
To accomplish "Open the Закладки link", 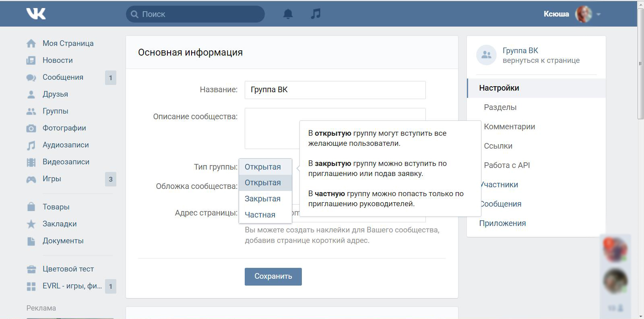I will pos(60,224).
